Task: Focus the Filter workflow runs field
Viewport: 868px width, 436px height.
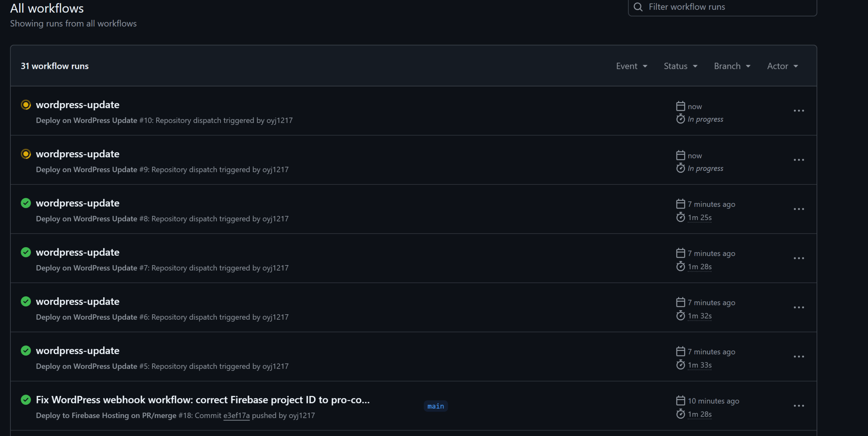Action: pyautogui.click(x=729, y=7)
